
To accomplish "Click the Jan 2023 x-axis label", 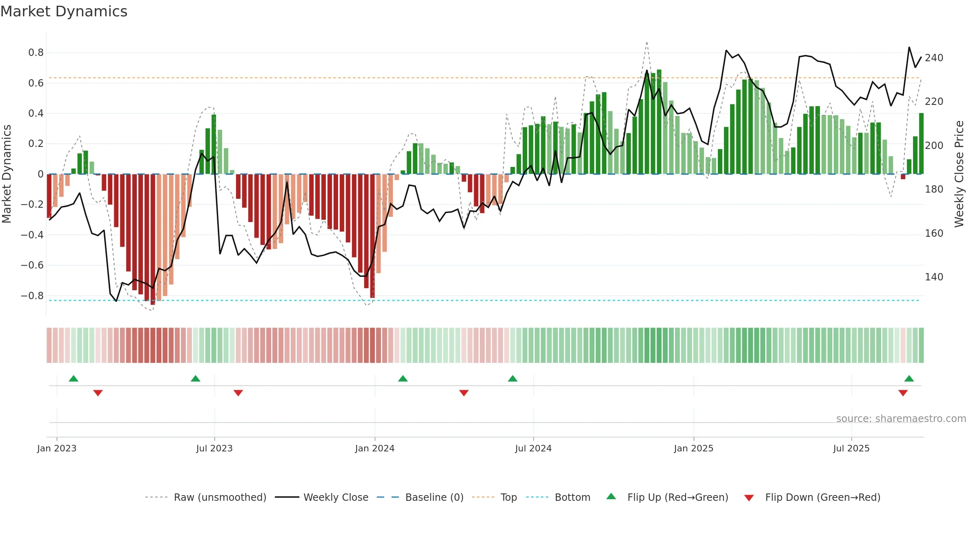I will [57, 448].
